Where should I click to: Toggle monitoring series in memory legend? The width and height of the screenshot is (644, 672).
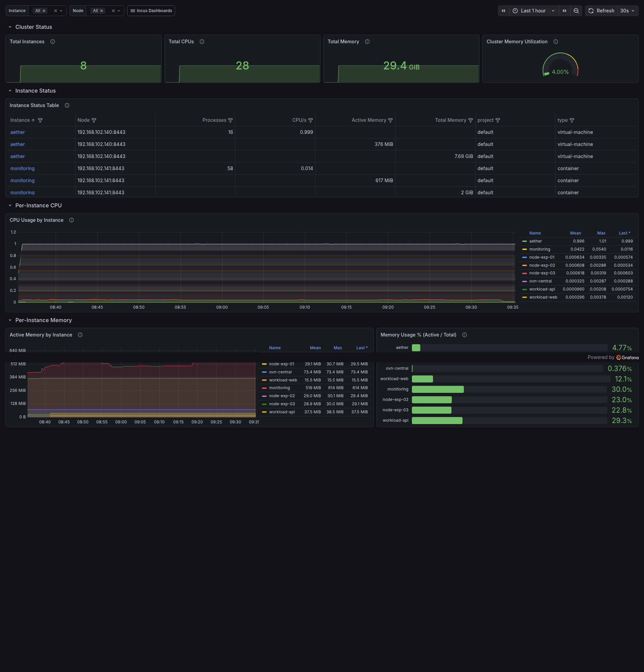(x=279, y=388)
